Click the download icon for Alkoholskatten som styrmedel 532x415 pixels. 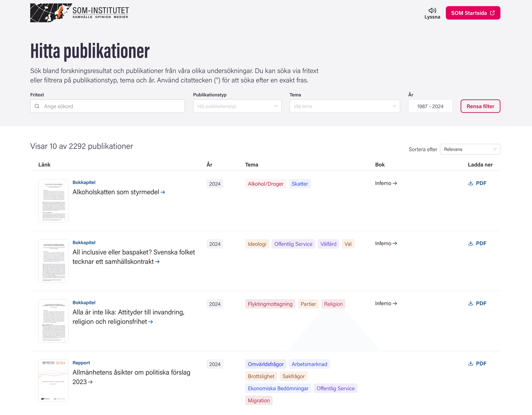pyautogui.click(x=470, y=183)
